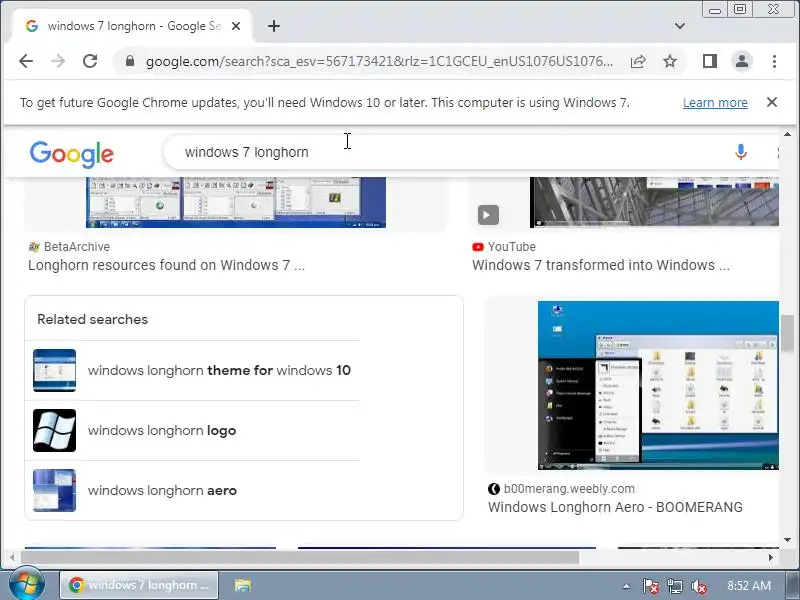Image resolution: width=800 pixels, height=600 pixels.
Task: Click the horizontal scroll right arrow
Action: (770, 558)
